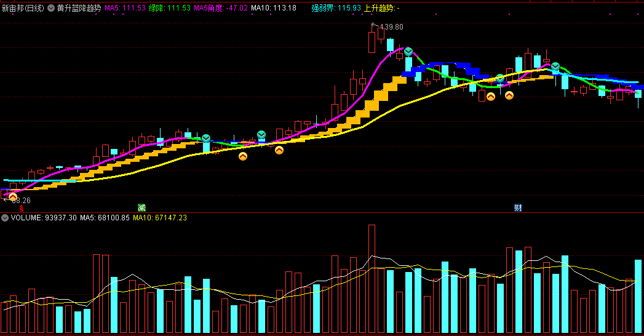Click the green sell arrow just after the 139.80 peak
The image size is (644, 336).
pos(408,52)
